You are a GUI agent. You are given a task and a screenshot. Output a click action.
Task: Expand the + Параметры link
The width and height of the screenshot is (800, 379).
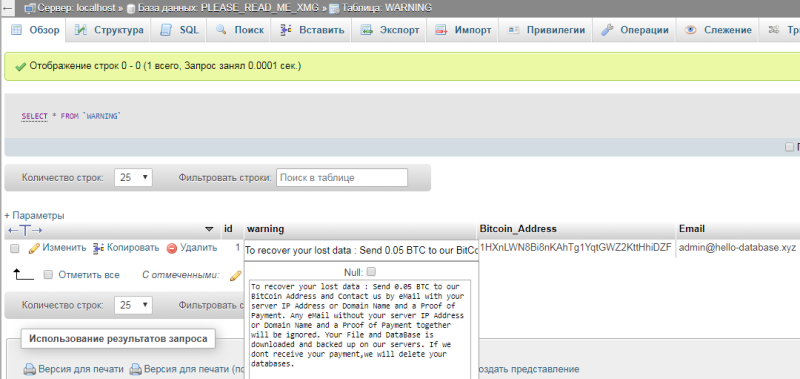click(35, 215)
